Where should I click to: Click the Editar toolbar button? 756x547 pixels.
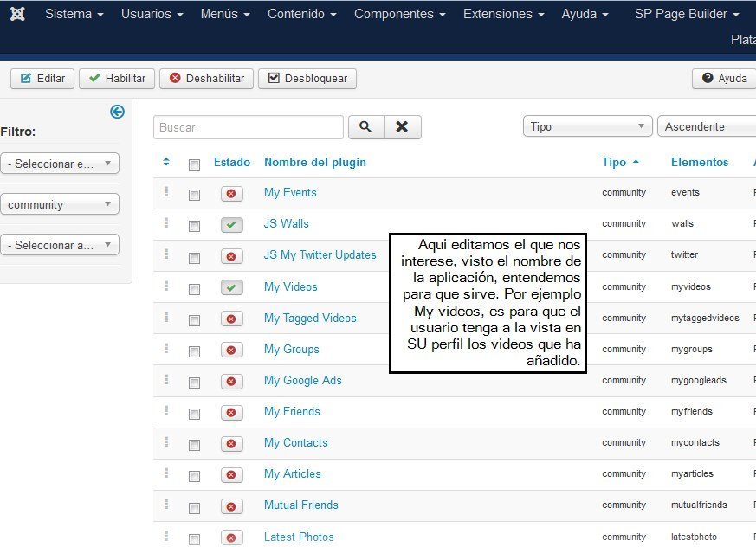42,79
